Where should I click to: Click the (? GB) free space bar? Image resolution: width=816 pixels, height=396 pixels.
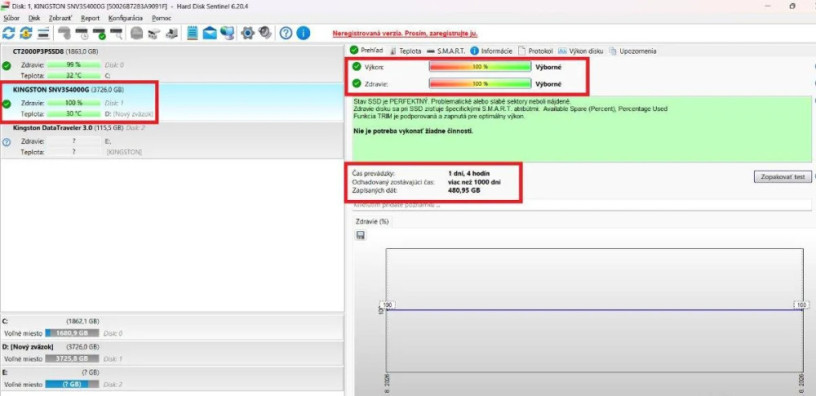72,385
